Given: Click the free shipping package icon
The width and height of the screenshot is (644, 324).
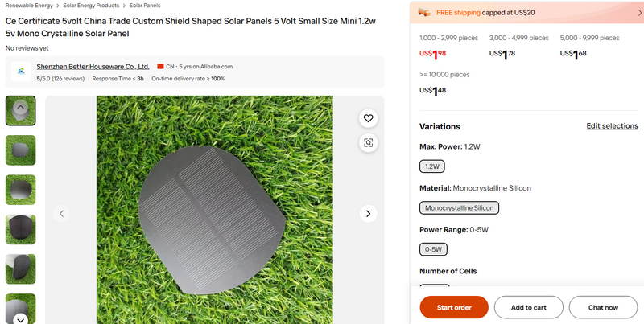Looking at the screenshot, I should pos(426,13).
